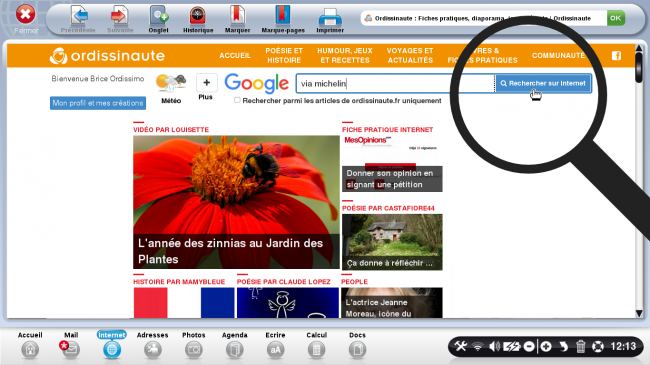Screen dimensions: 650x365
Task: Click the undo back arrow tray icon
Action: point(563,346)
